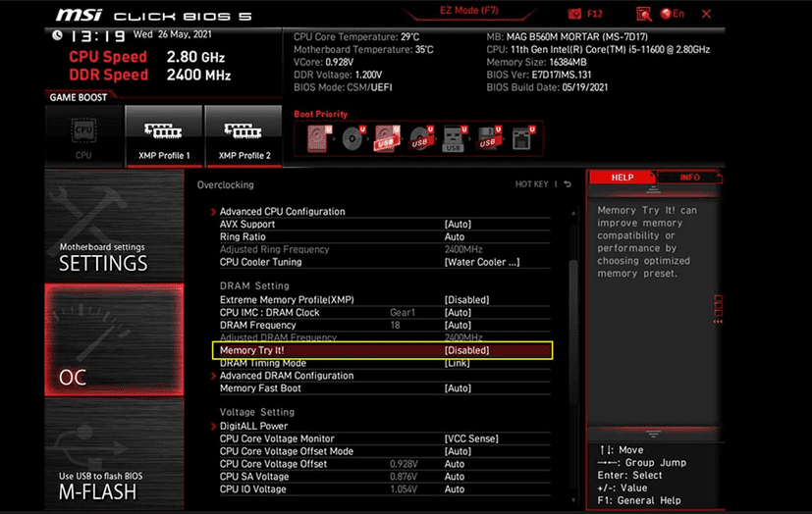Click the Overclocking page title
The width and height of the screenshot is (812, 514).
pyautogui.click(x=225, y=185)
